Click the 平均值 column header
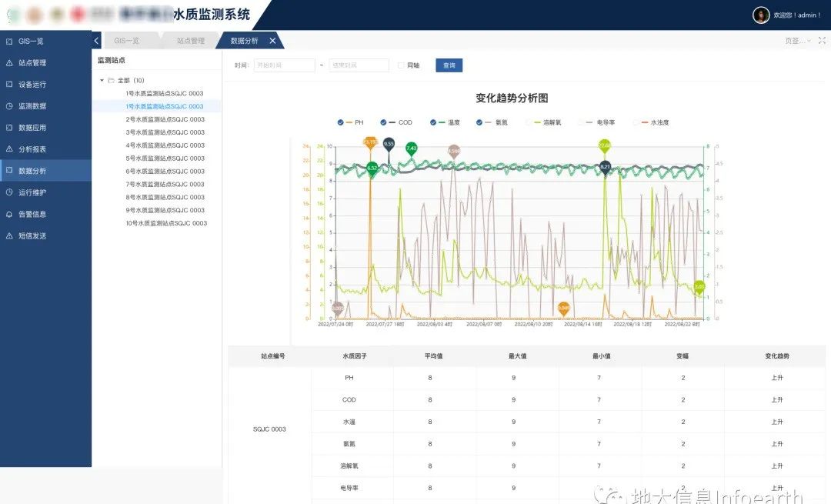Viewport: 831px width, 504px height. (433, 356)
